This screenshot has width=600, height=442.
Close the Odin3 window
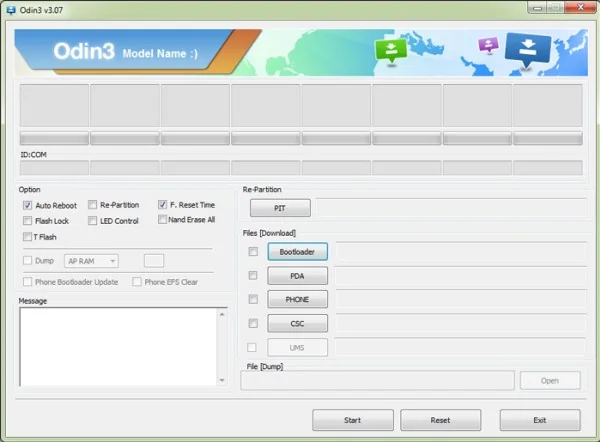(x=580, y=8)
